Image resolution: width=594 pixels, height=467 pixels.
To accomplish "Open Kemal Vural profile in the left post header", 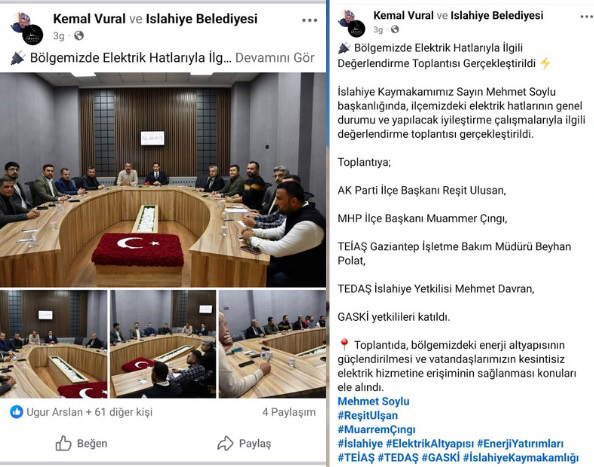I will [x=89, y=19].
